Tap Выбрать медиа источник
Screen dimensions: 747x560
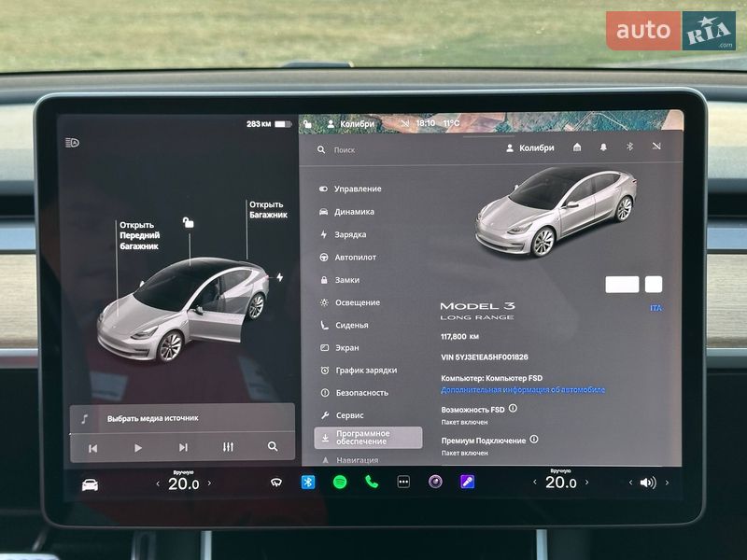click(152, 418)
